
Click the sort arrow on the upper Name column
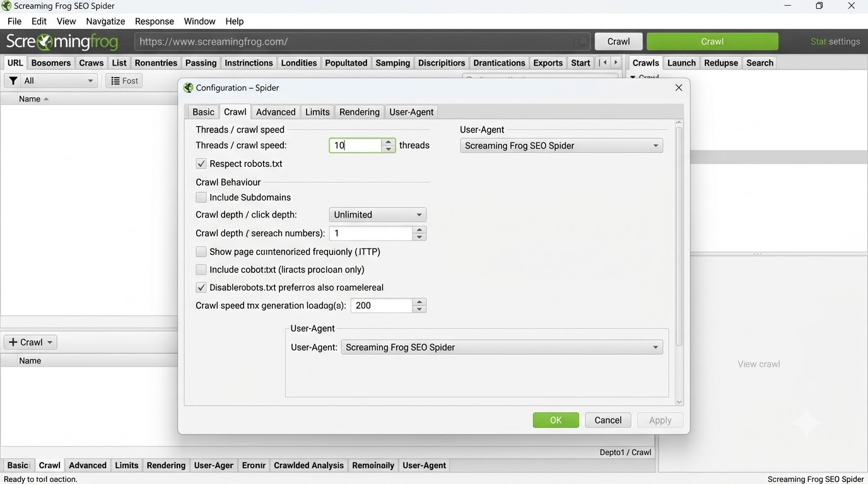click(46, 99)
